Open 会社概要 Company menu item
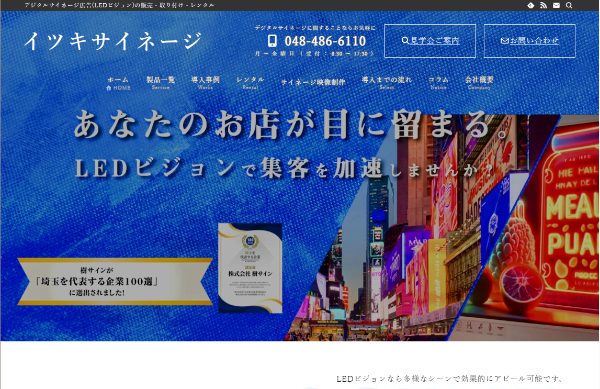The height and width of the screenshot is (389, 600). 479,83
